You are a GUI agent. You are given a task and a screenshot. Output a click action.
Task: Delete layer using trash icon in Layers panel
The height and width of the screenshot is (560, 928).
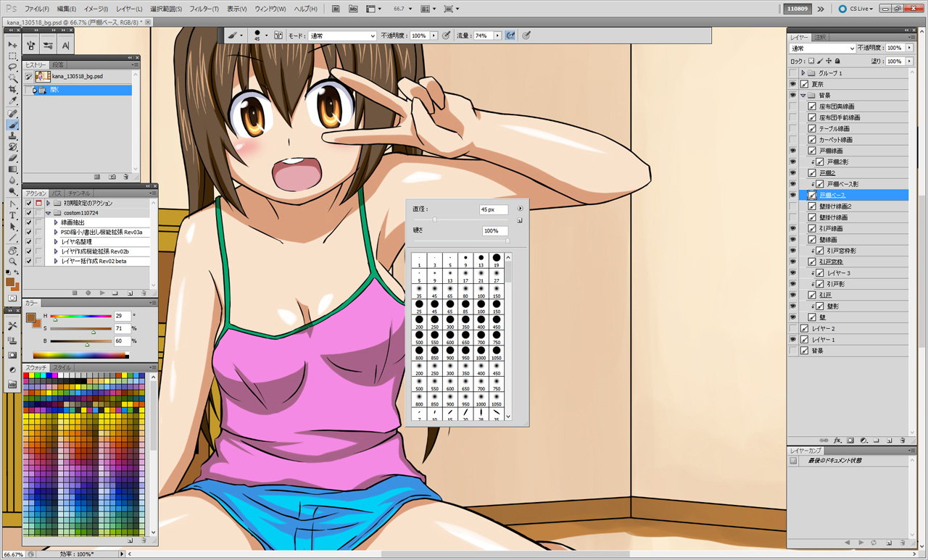point(903,440)
